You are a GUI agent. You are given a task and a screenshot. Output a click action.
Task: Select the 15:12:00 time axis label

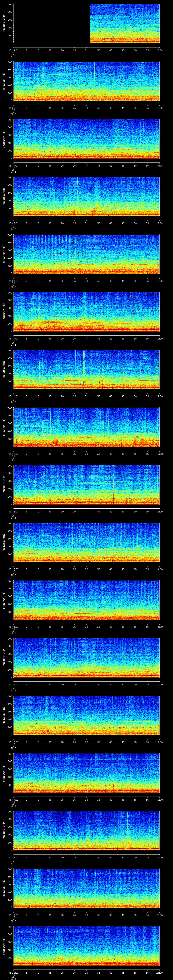pos(13,511)
